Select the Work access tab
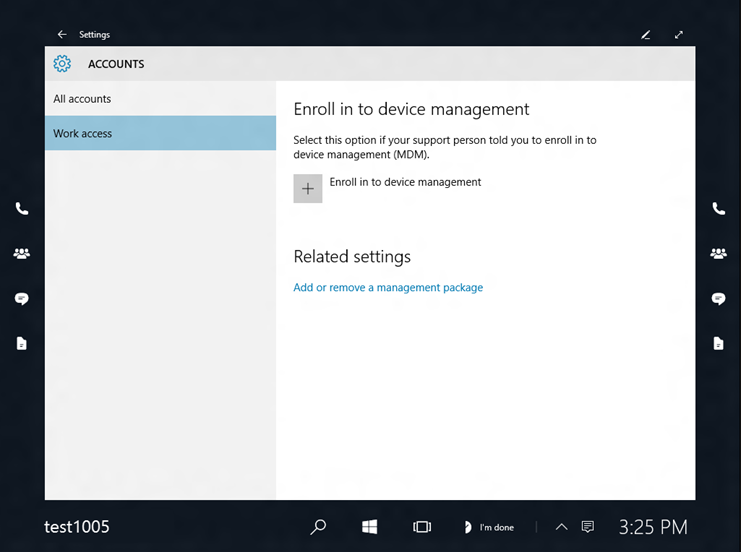 click(x=83, y=134)
